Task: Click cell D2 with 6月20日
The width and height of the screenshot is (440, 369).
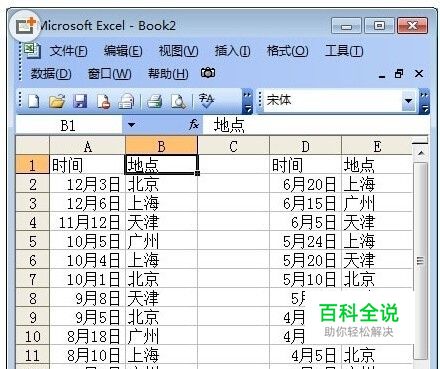Action: point(305,184)
